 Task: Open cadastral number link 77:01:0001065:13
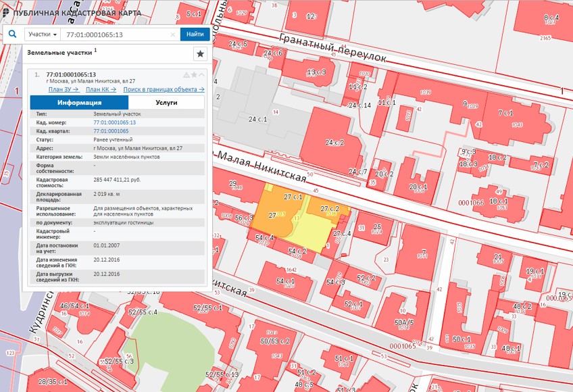(114, 122)
